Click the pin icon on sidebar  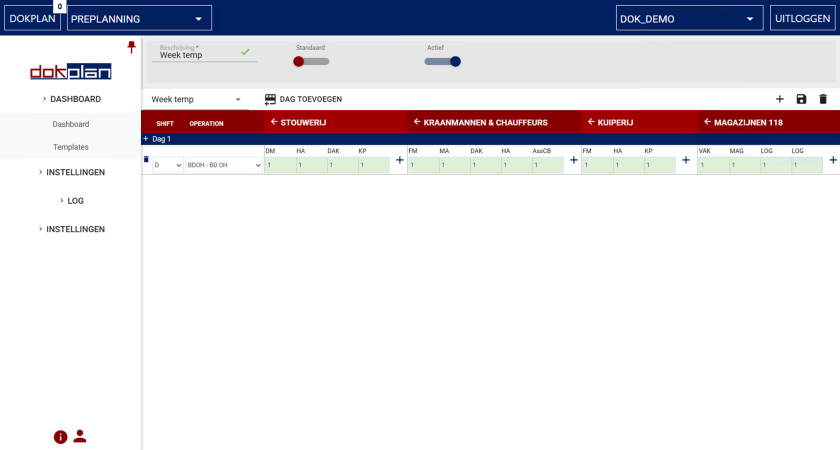pos(131,47)
